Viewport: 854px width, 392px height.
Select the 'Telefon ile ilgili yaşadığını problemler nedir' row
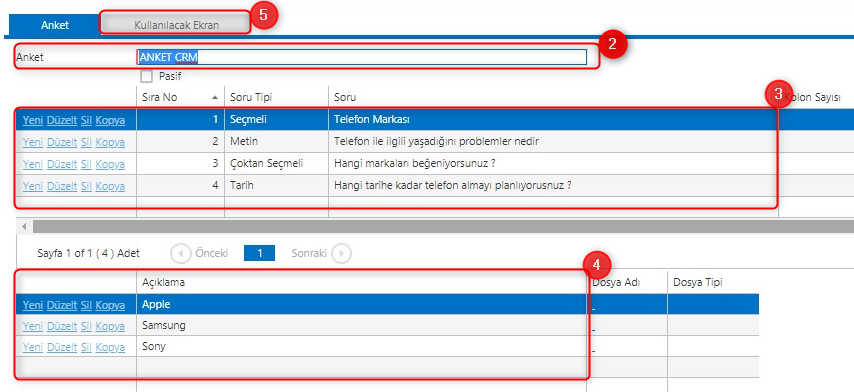coord(553,142)
